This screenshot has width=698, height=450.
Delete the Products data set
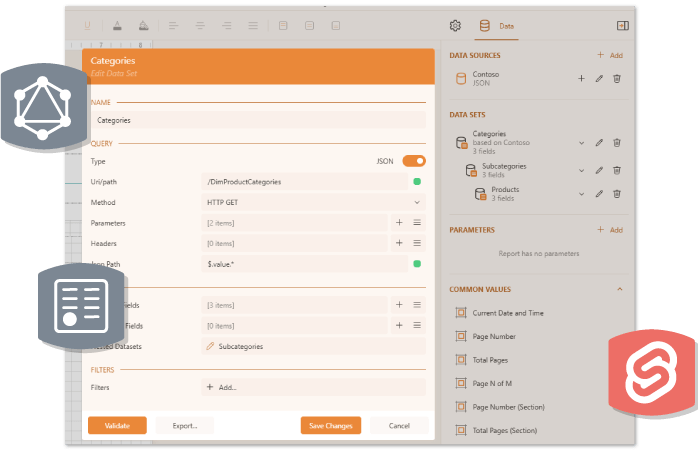617,194
